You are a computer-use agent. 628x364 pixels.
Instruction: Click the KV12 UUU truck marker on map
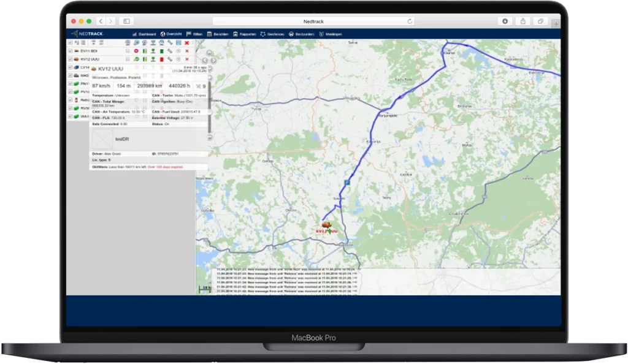coord(327,226)
